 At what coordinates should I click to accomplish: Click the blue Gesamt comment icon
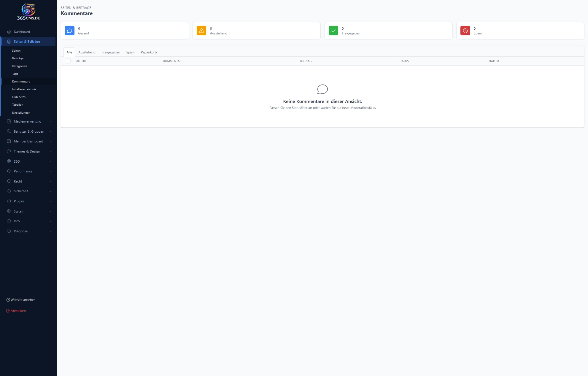70,31
